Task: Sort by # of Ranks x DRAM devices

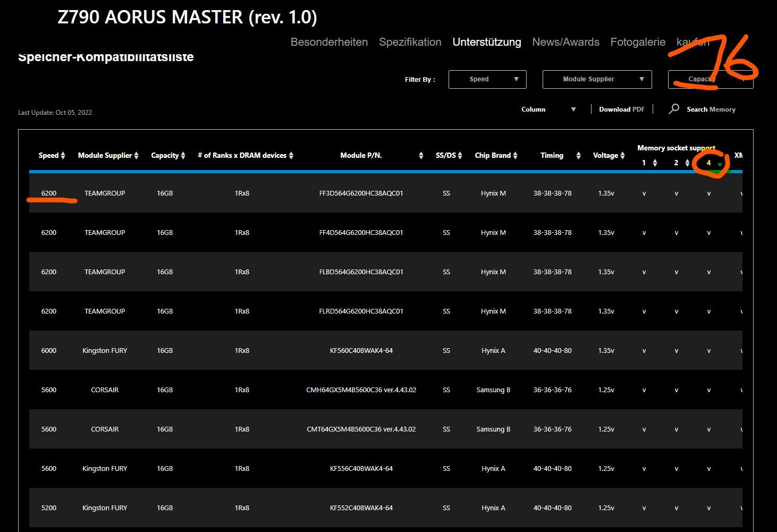Action: point(291,156)
